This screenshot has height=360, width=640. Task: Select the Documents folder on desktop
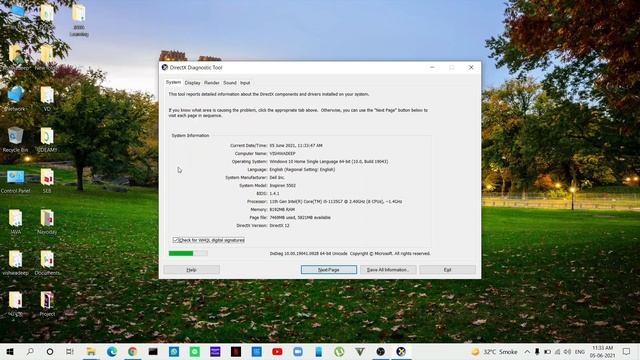pyautogui.click(x=47, y=263)
